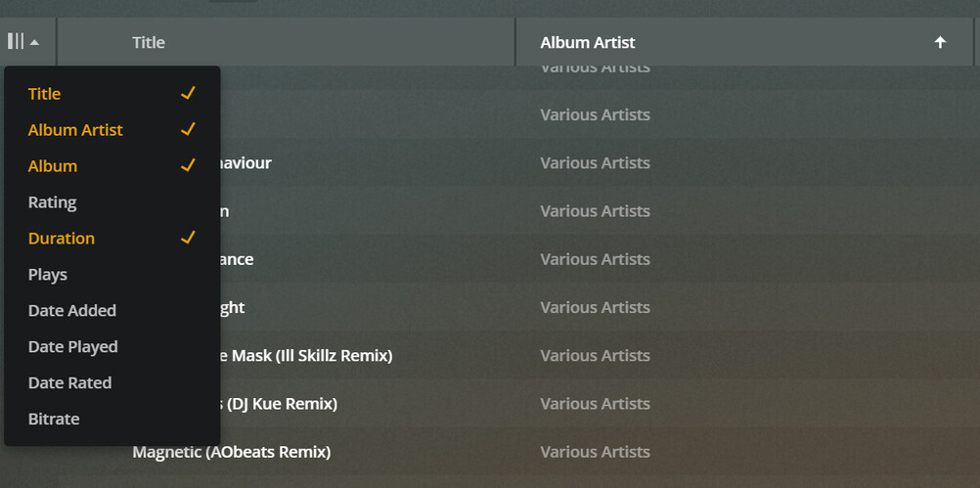Click the ascending sort arrow on Album Artist
Screen dimensions: 980x488
click(x=940, y=42)
